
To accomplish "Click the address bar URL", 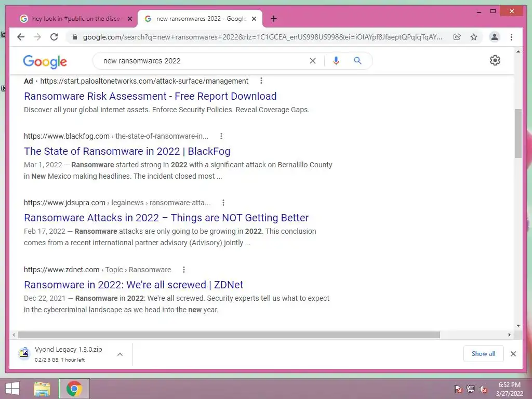I will [262, 37].
